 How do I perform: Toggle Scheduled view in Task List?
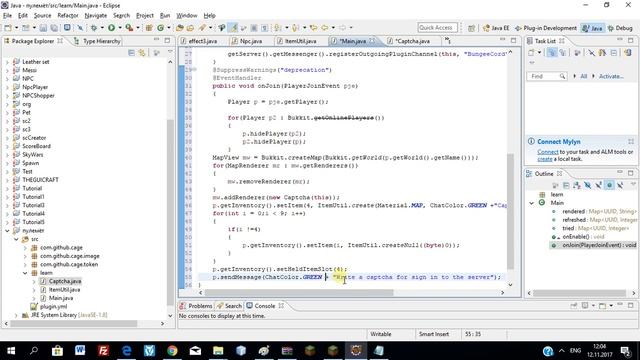pos(563,53)
